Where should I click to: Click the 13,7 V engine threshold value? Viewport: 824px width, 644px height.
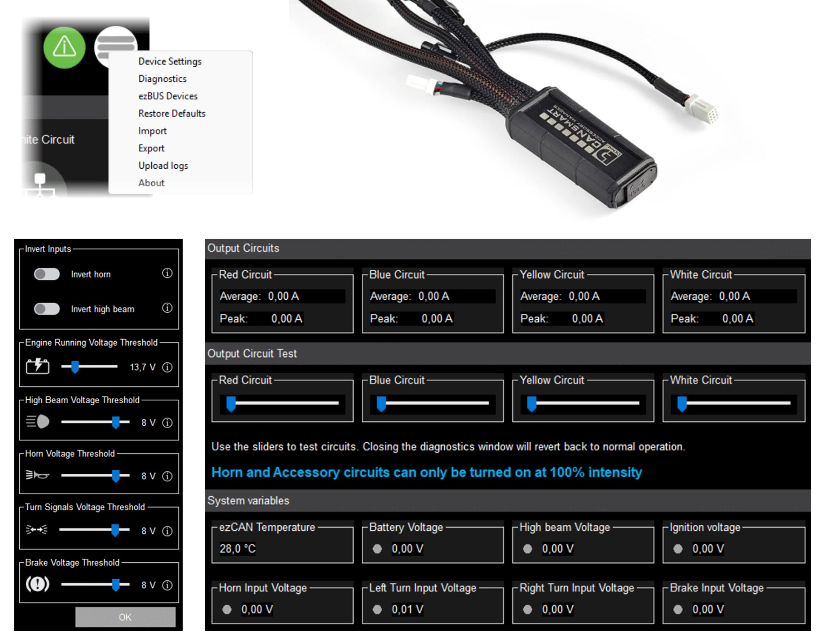(x=142, y=367)
